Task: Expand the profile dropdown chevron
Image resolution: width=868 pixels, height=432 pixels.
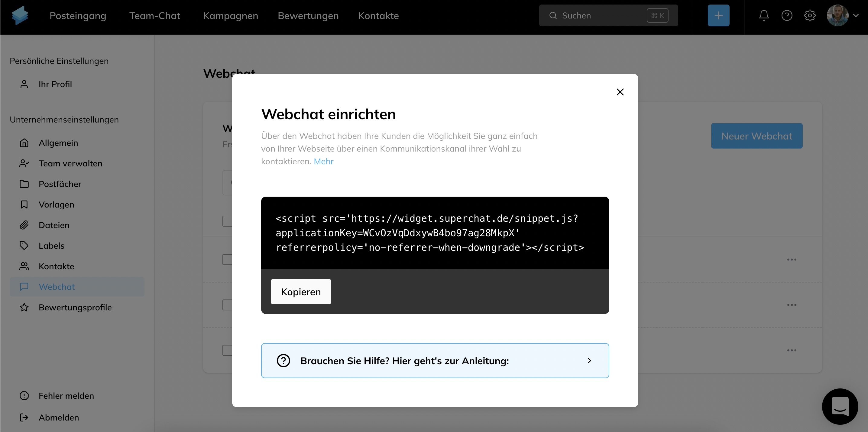Action: tap(856, 15)
